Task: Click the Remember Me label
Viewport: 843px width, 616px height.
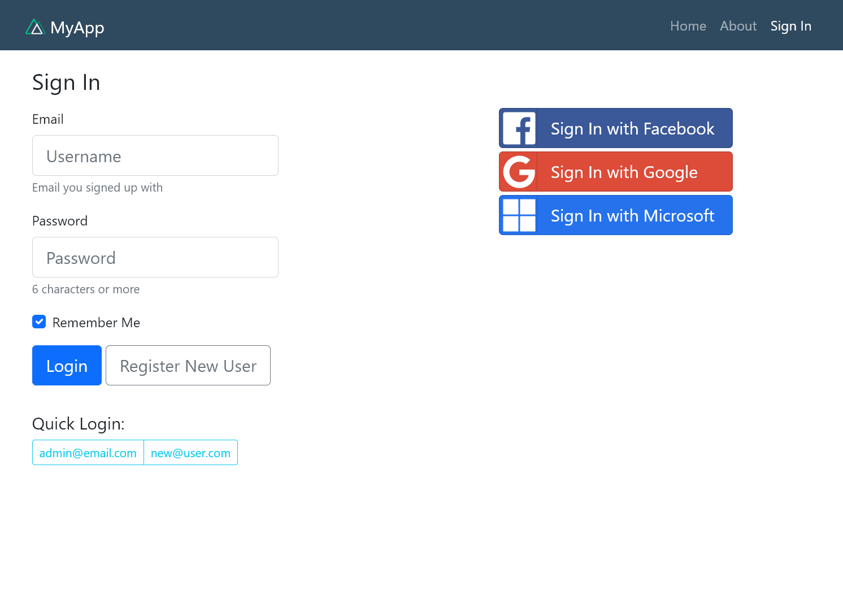Action: 96,323
